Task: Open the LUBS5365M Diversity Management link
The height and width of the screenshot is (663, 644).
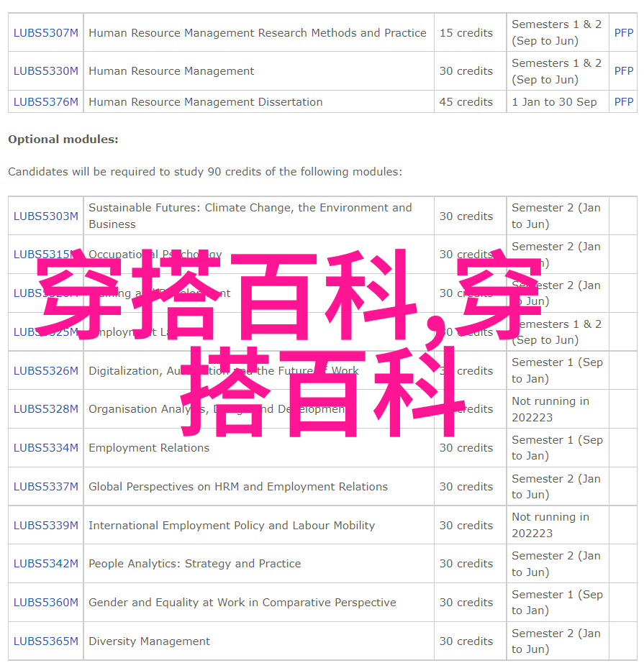Action: (x=45, y=641)
